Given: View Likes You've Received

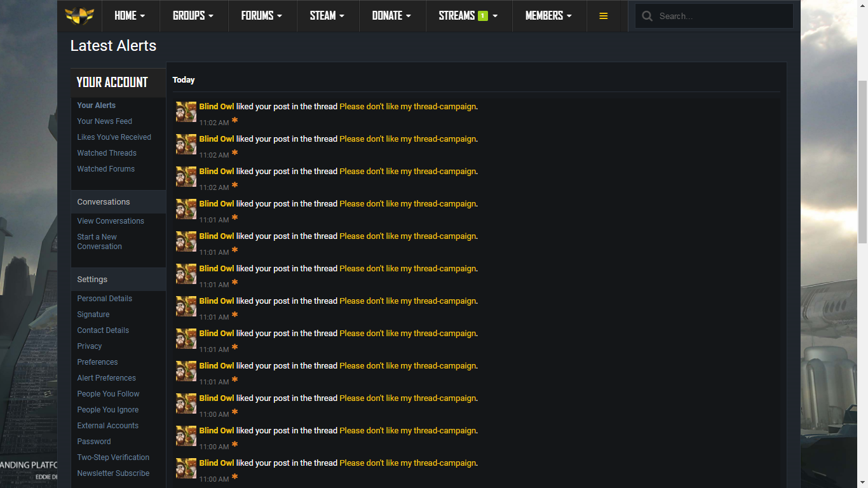Looking at the screenshot, I should pyautogui.click(x=114, y=137).
